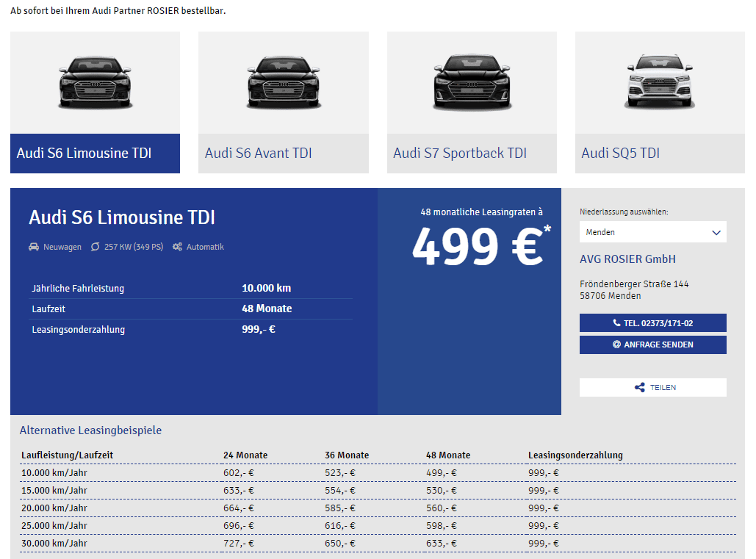The height and width of the screenshot is (559, 756).
Task: Click the Audi S6 Avant car image
Action: coord(284,82)
